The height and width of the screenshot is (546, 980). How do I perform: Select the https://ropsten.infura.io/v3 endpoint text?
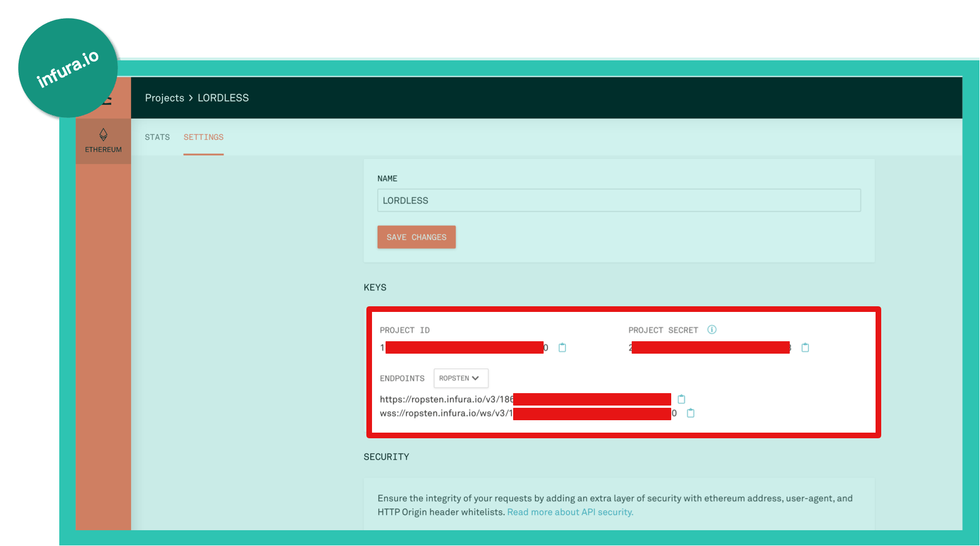pos(447,399)
